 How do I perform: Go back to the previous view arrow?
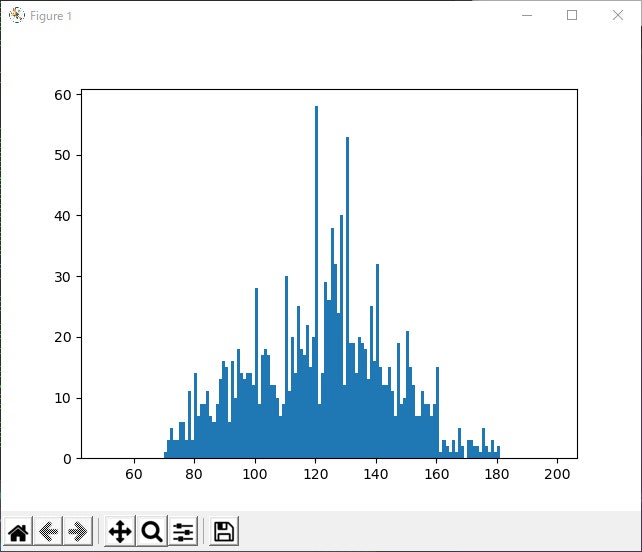(48, 532)
